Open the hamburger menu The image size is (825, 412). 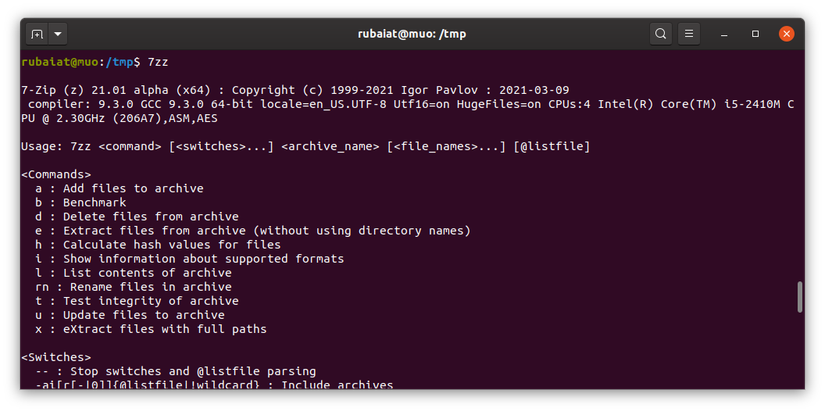click(689, 34)
